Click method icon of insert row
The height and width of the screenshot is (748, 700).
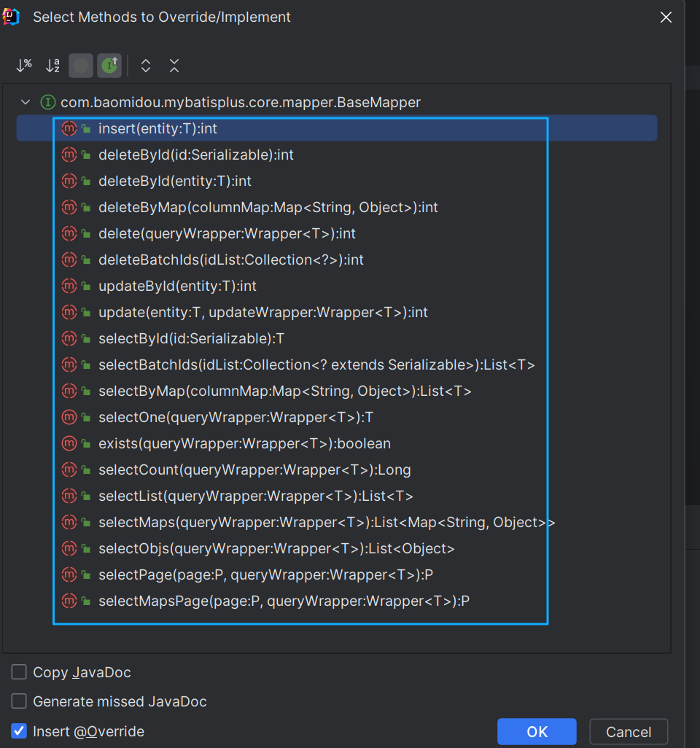coord(69,128)
